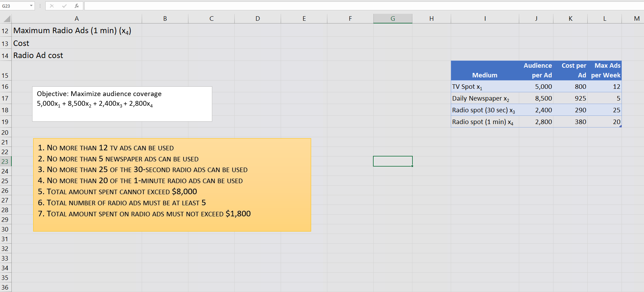Select column L header
This screenshot has width=644, height=292.
tap(605, 19)
